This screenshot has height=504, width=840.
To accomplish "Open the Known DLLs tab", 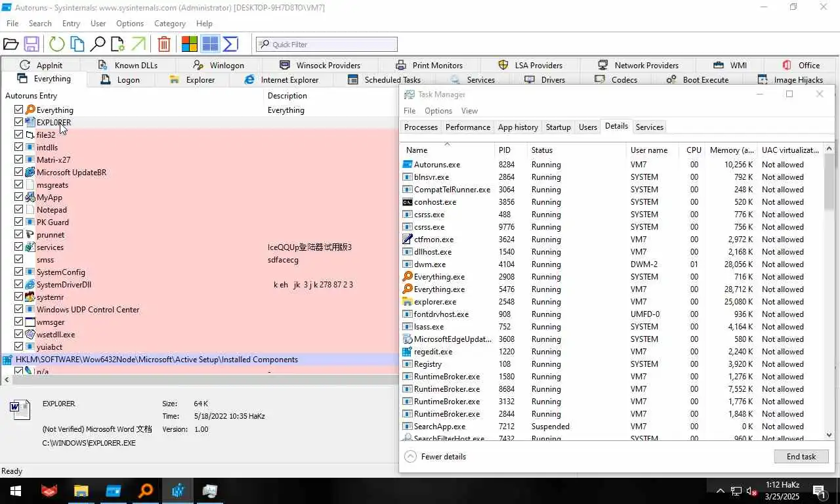I will [x=128, y=65].
